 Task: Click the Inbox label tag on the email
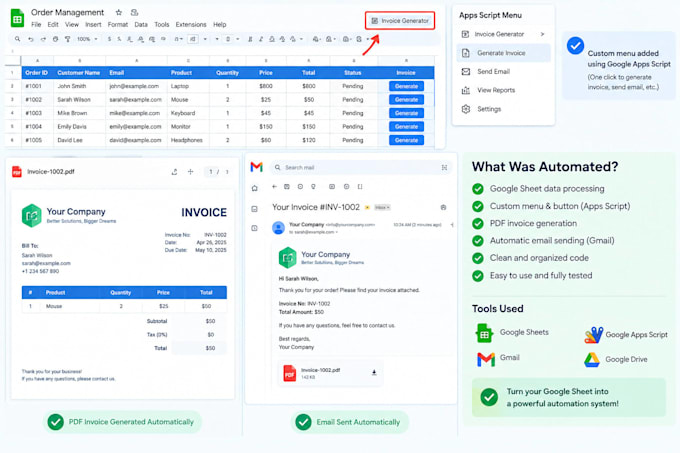tap(382, 208)
